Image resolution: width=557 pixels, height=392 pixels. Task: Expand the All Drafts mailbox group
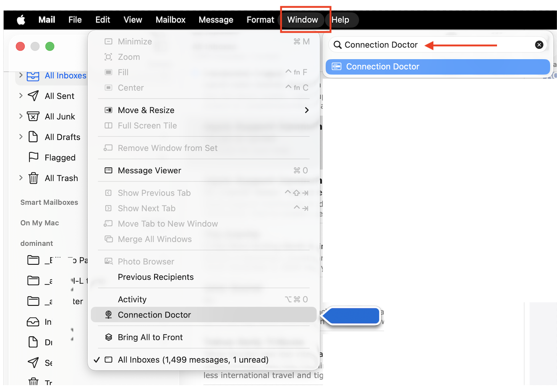pos(21,137)
